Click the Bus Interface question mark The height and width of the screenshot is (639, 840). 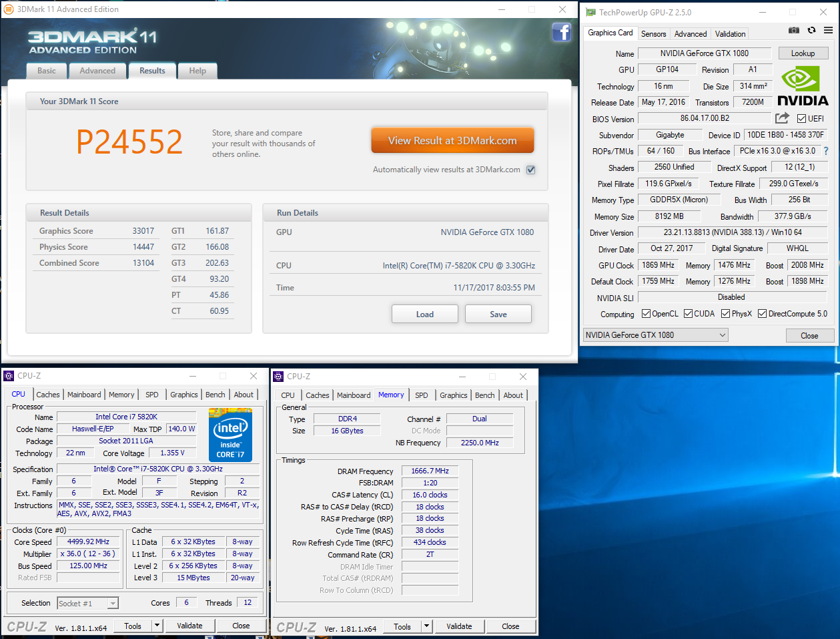tap(826, 151)
